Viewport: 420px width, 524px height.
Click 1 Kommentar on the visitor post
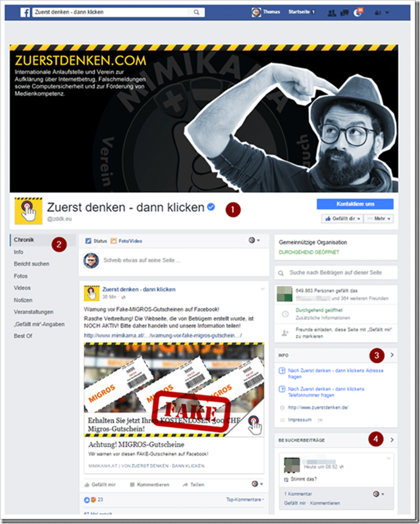pos(298,494)
